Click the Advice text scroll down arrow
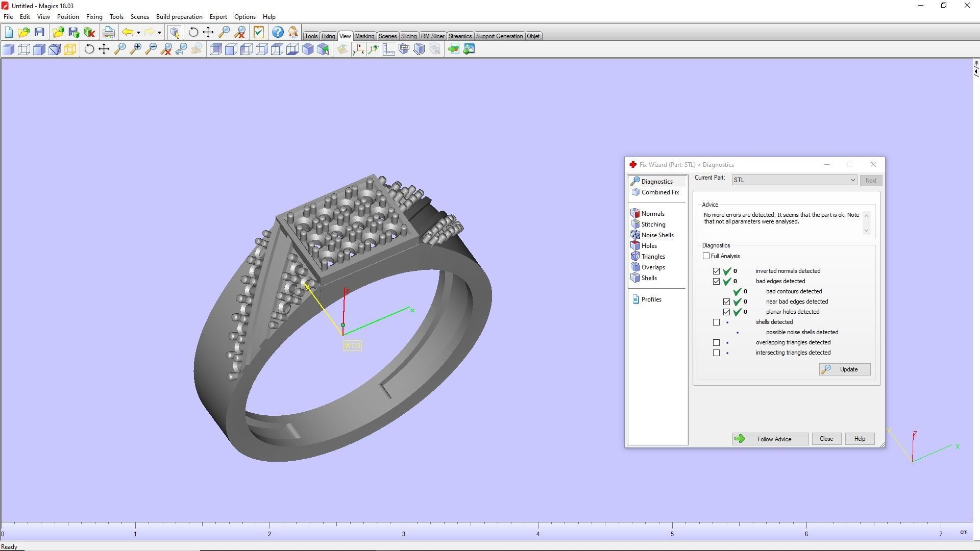This screenshot has height=551, width=980. 866,231
